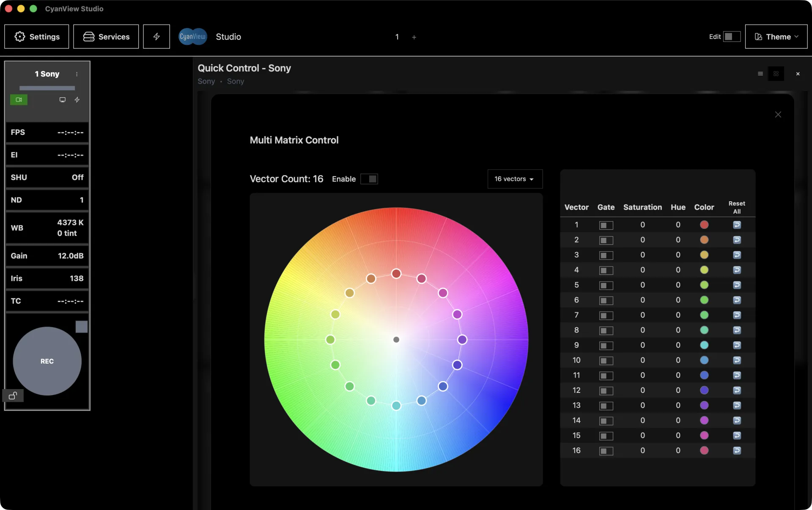Click the gray square above REC button
This screenshot has width=812, height=510.
coord(82,326)
